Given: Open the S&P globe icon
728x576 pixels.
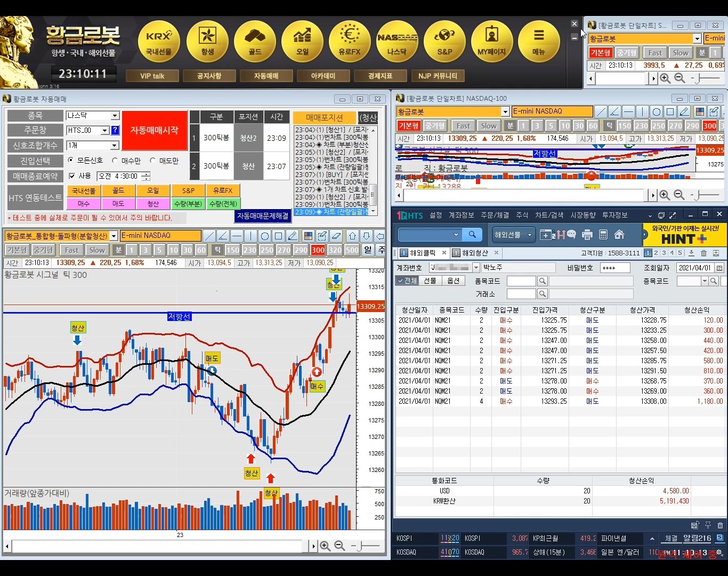Looking at the screenshot, I should click(444, 42).
